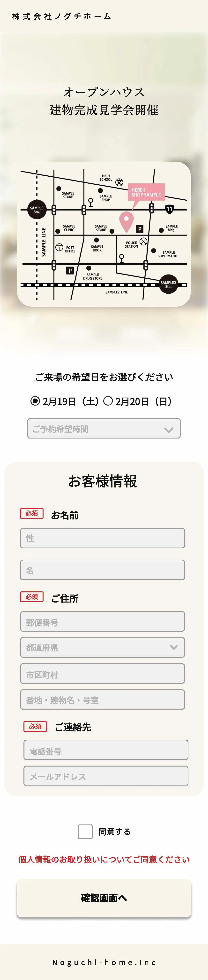
Task: Check the 同意する checkbox
Action: click(85, 832)
